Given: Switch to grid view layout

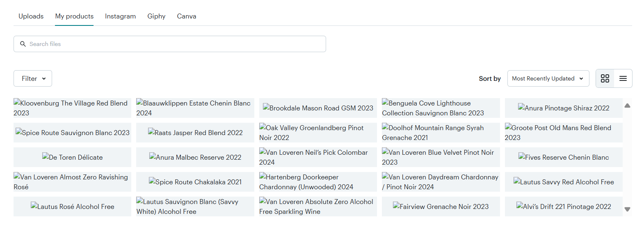Looking at the screenshot, I should pyautogui.click(x=605, y=78).
